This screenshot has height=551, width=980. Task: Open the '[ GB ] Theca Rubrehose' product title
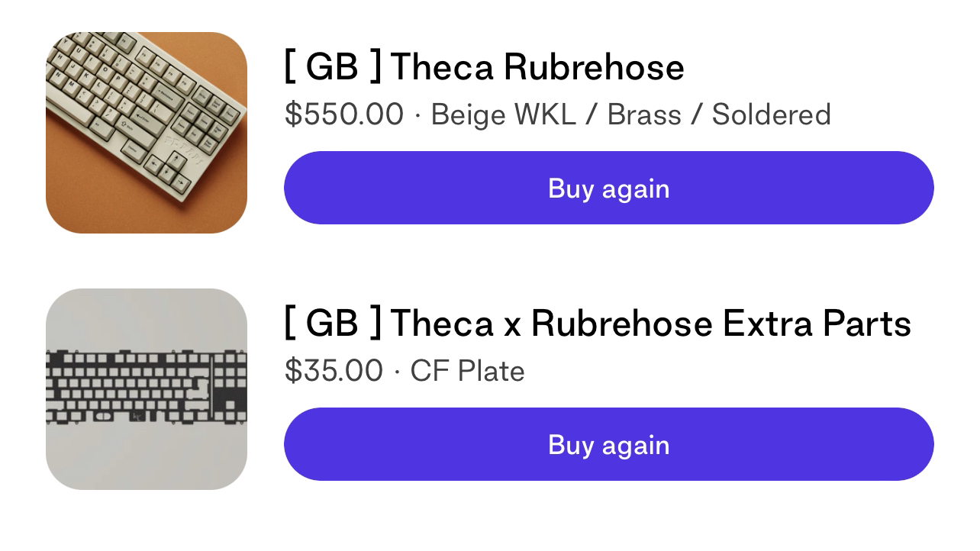tap(485, 66)
